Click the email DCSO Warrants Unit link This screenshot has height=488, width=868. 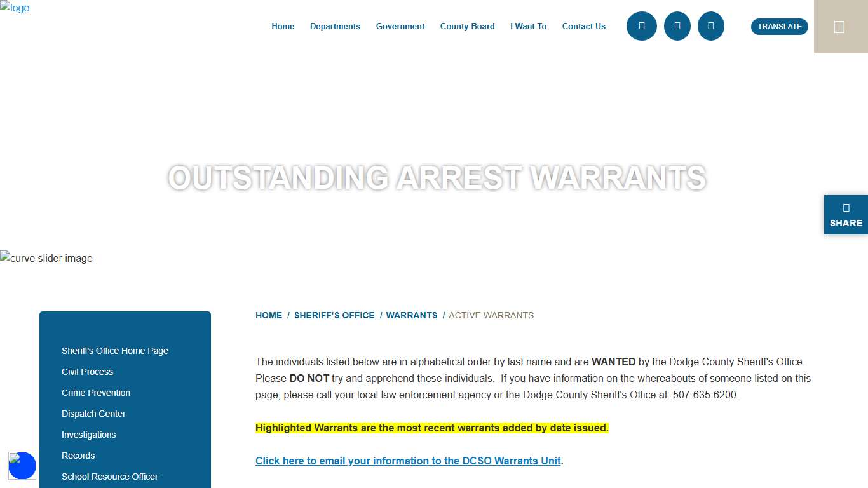click(408, 461)
